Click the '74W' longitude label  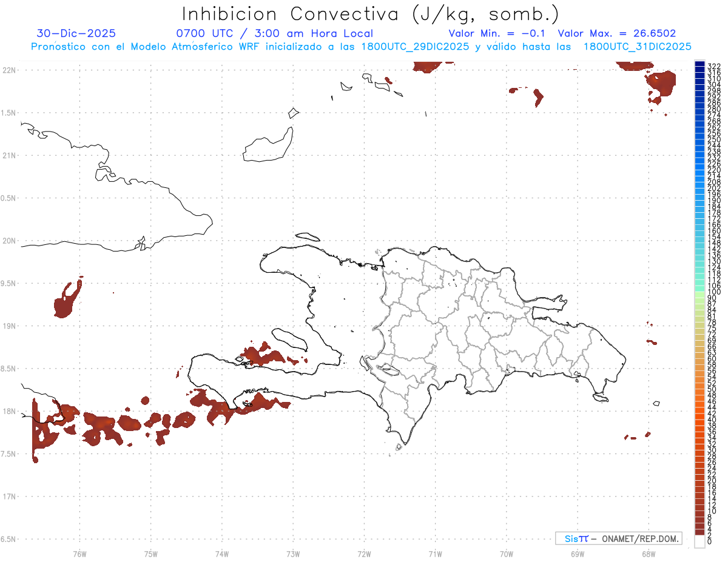click(x=221, y=553)
